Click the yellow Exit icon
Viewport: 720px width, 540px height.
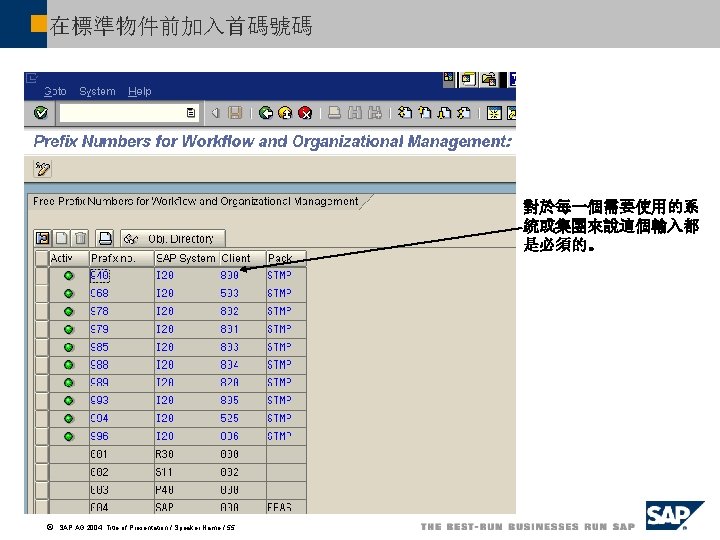click(285, 112)
